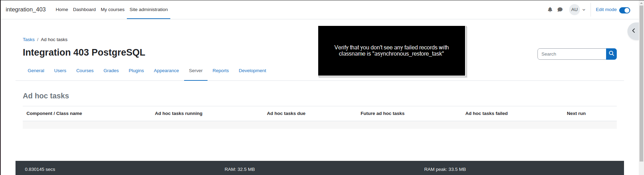Focus the Search input field

coord(572,54)
